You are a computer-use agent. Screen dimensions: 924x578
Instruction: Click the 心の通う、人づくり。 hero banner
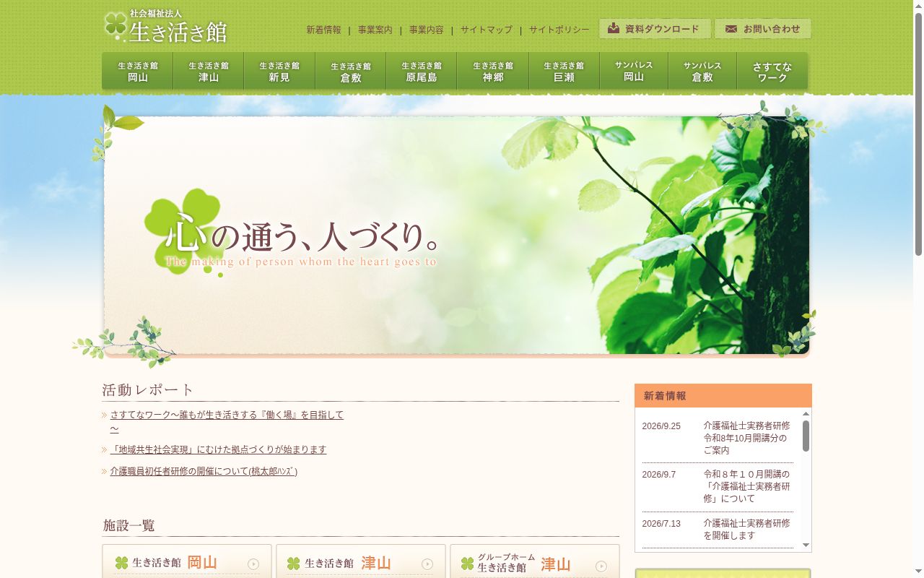[x=456, y=236]
